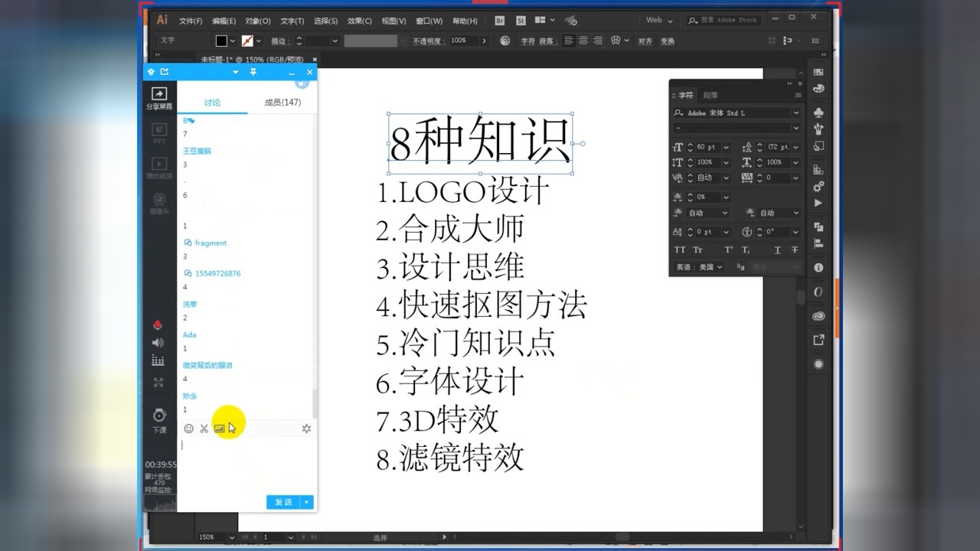Click the black fill color swatch
This screenshot has width=980, height=551.
(x=221, y=41)
